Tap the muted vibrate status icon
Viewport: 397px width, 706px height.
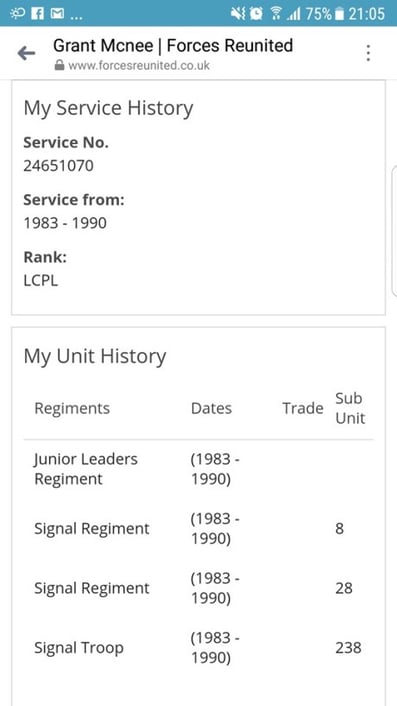click(238, 14)
